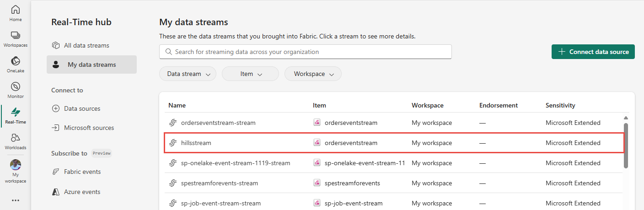
Task: Expand the Item filter dropdown
Action: pos(250,74)
